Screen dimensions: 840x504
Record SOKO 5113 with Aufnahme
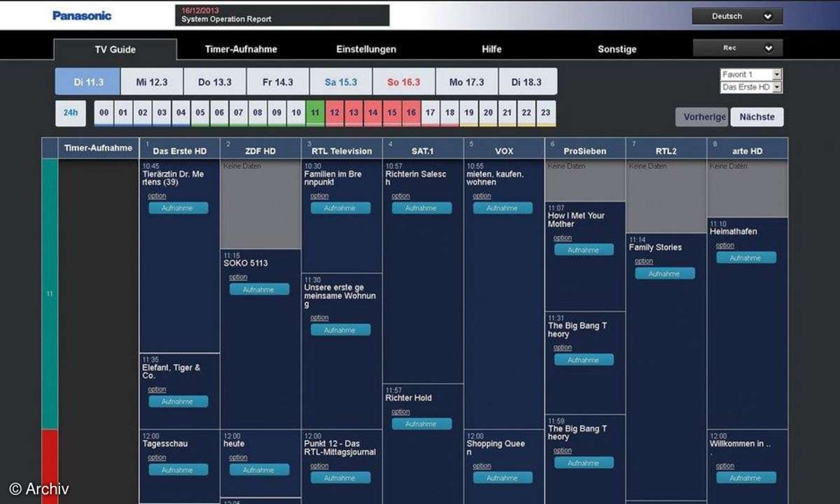coord(259,289)
